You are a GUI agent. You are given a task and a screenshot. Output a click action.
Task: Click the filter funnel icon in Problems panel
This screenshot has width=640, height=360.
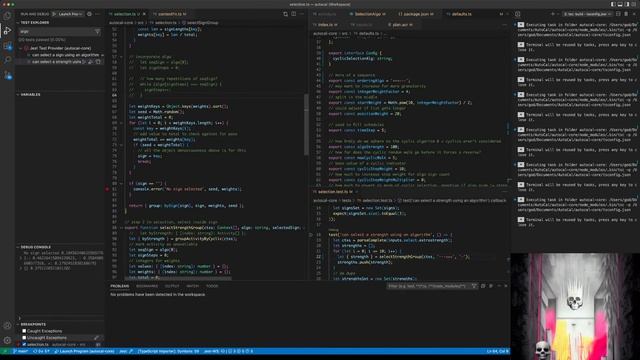pos(474,286)
